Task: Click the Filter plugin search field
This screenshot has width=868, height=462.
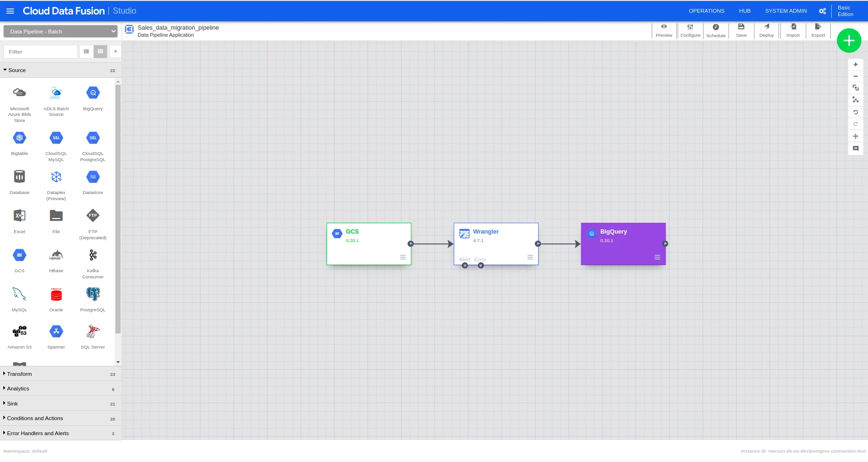Action: click(x=41, y=52)
